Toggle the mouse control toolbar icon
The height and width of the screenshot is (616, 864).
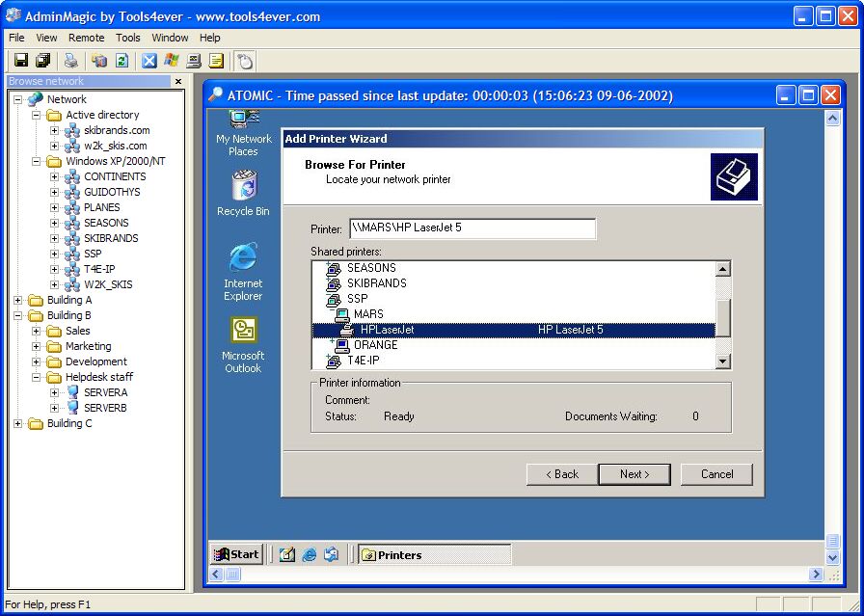point(245,61)
